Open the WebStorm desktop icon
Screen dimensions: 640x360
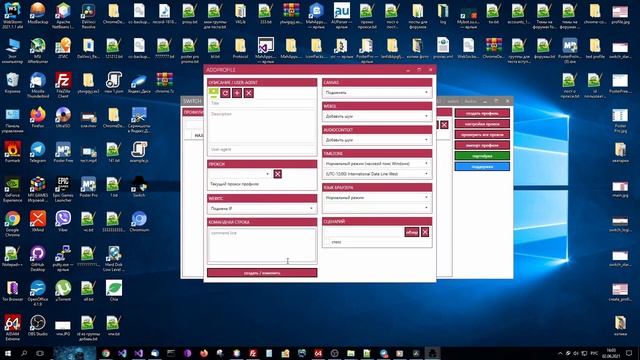12,16
